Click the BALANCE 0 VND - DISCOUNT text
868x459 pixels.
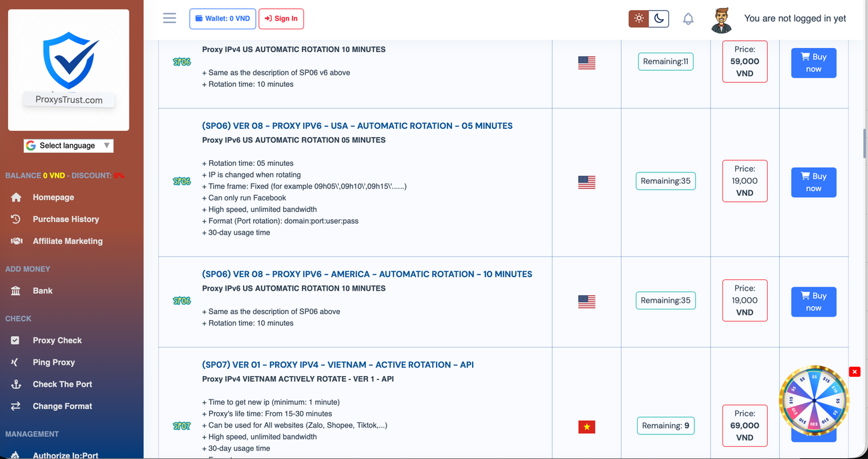coord(65,176)
